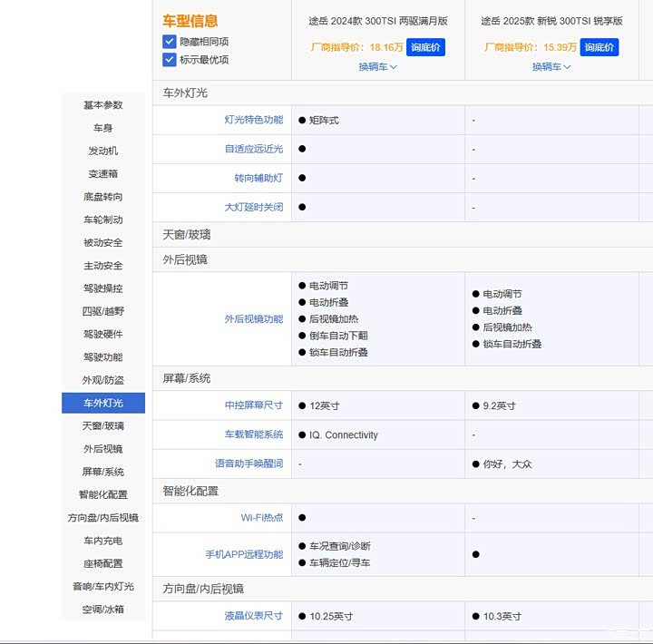Click 询底价 button for the 2025款 model
Screen dimensions: 653x644
coord(599,47)
